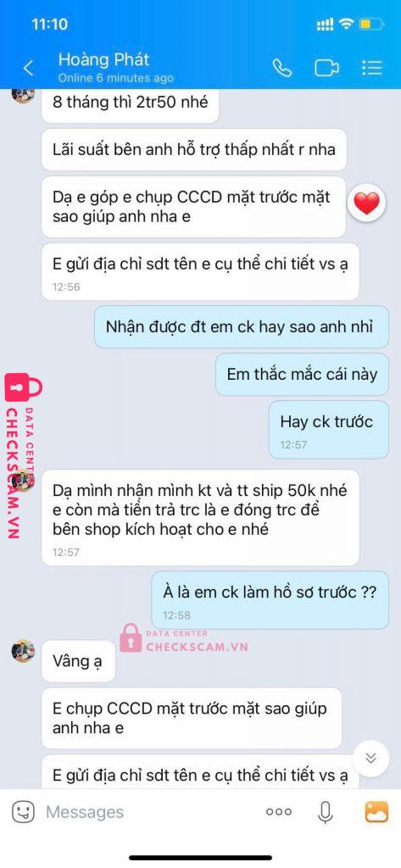Select the 'Hay ck trước' message bubble
This screenshot has height=868, width=401.
click(328, 430)
